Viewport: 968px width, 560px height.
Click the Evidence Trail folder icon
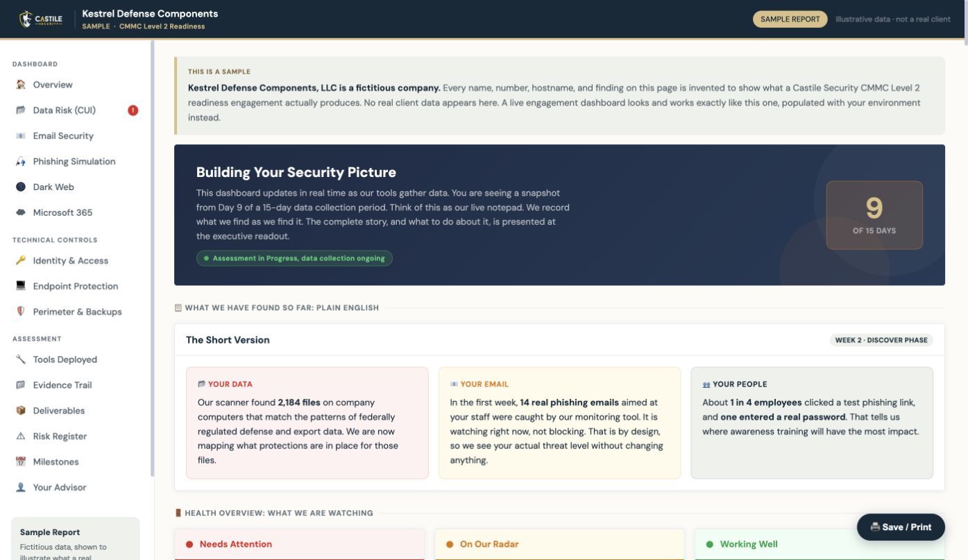tap(21, 385)
